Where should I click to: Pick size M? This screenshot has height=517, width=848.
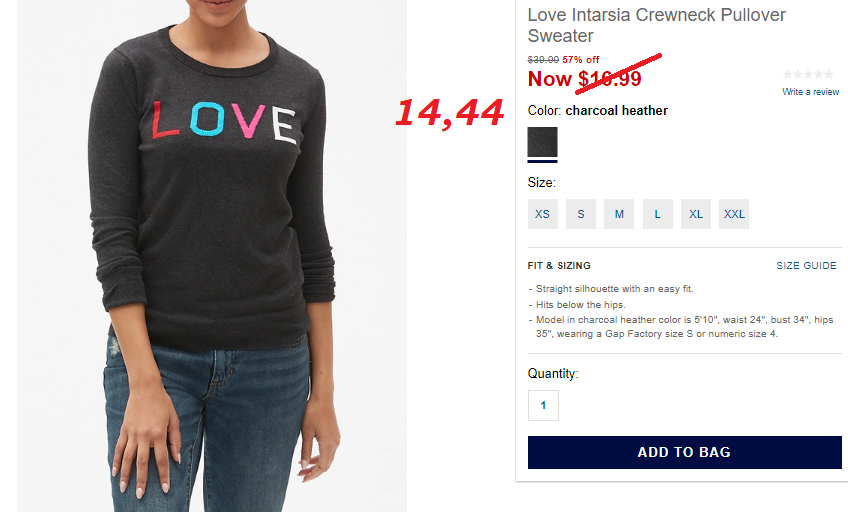click(x=619, y=214)
